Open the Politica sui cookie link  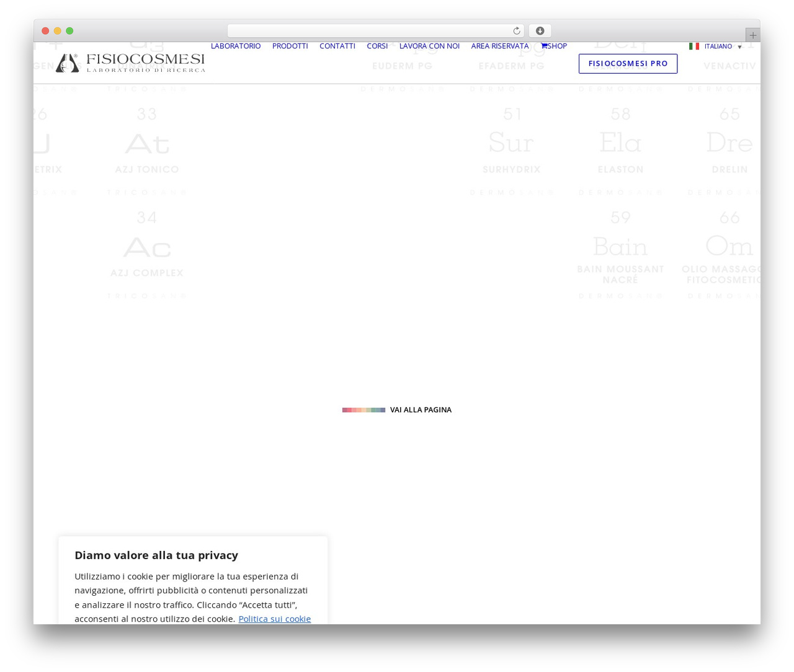[275, 619]
